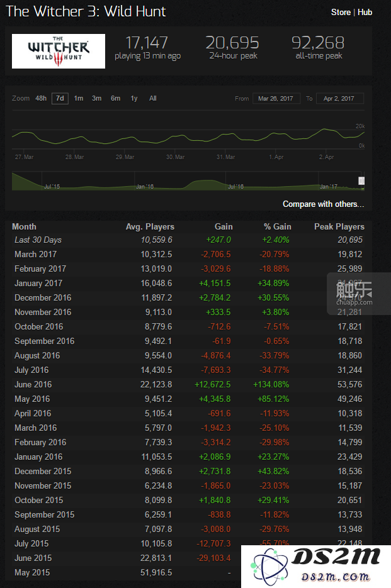Image resolution: width=391 pixels, height=588 pixels.
Task: Click the Witcher Wild Hunt logo image
Action: tap(58, 52)
